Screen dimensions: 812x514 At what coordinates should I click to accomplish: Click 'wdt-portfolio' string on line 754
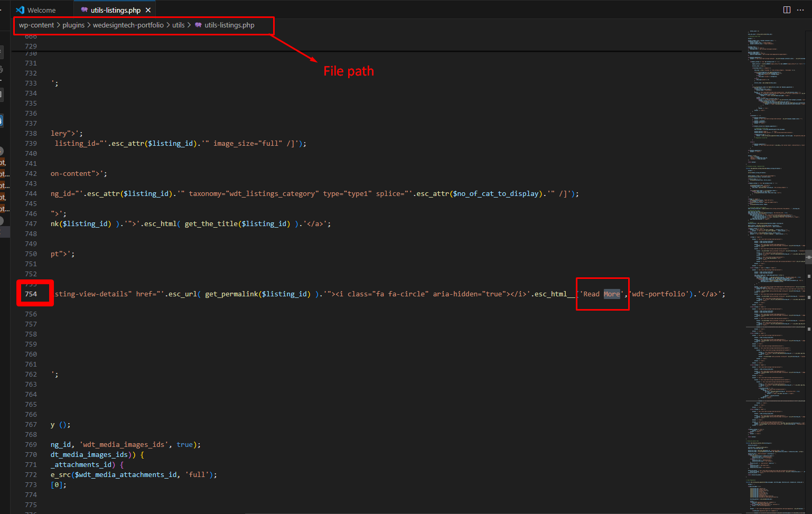pos(658,294)
